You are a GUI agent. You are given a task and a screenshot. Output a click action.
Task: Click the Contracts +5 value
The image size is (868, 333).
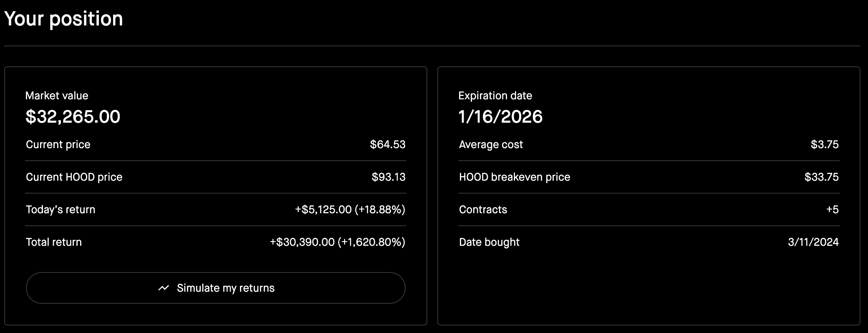833,209
